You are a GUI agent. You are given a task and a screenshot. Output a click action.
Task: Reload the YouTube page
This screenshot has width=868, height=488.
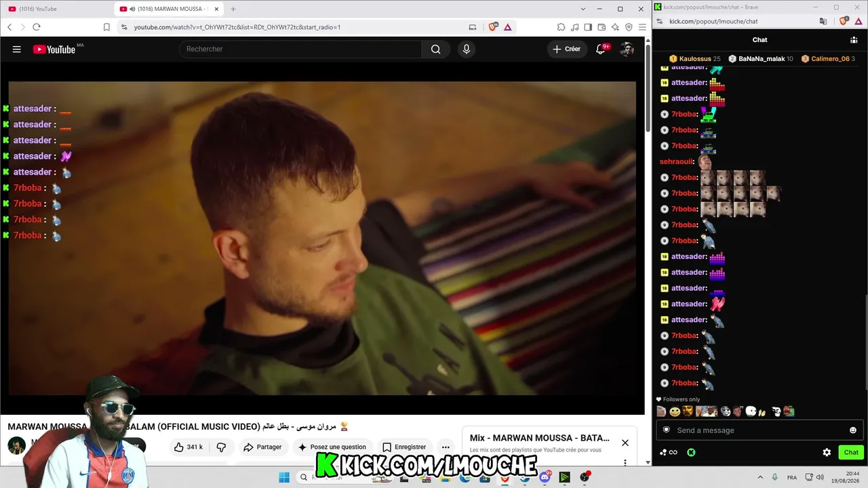pyautogui.click(x=37, y=27)
